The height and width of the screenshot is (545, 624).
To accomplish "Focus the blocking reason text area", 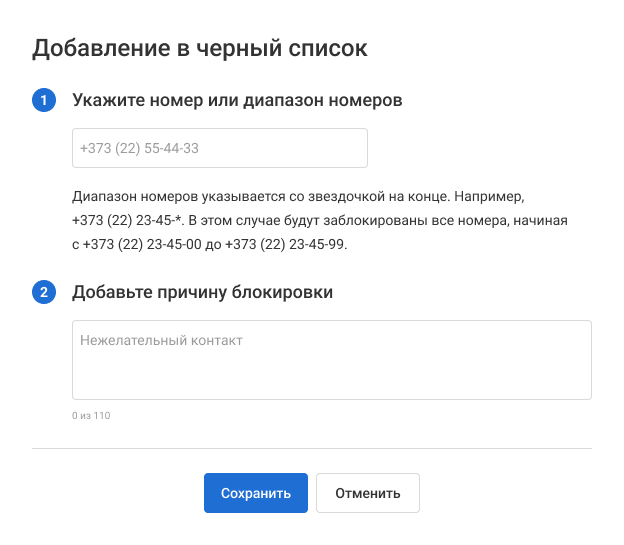I will 331,359.
